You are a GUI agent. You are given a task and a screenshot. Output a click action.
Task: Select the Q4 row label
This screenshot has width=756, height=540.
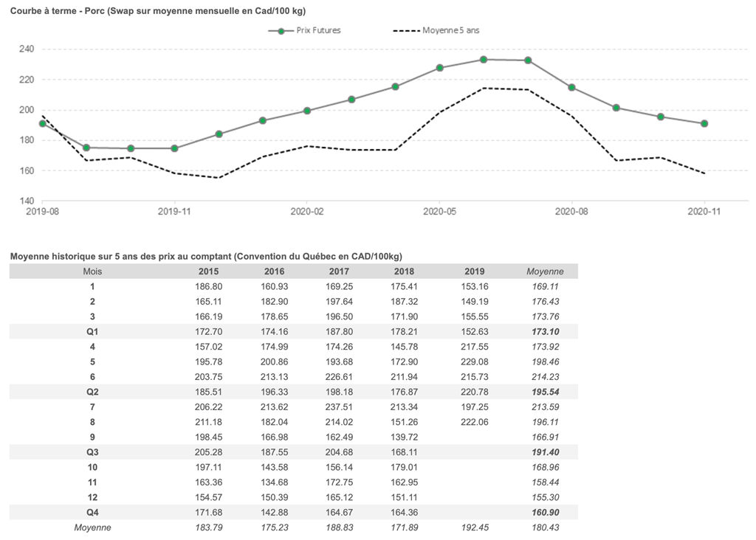point(93,512)
